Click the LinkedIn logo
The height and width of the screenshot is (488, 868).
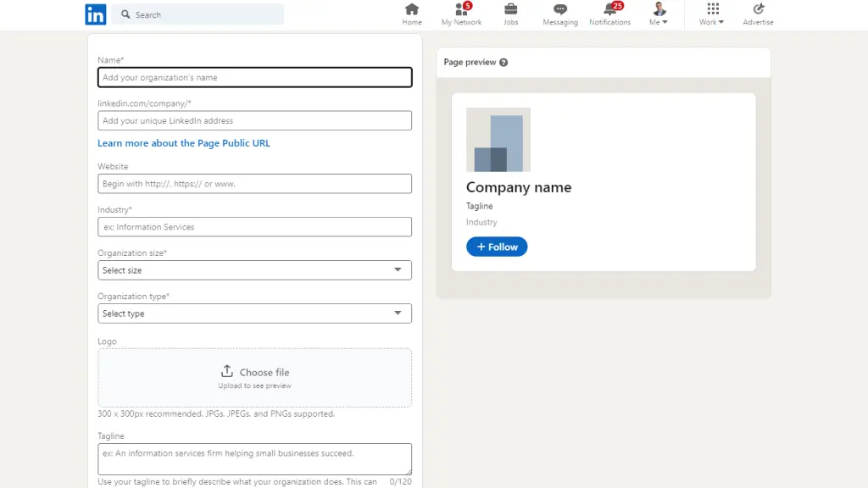coord(95,14)
